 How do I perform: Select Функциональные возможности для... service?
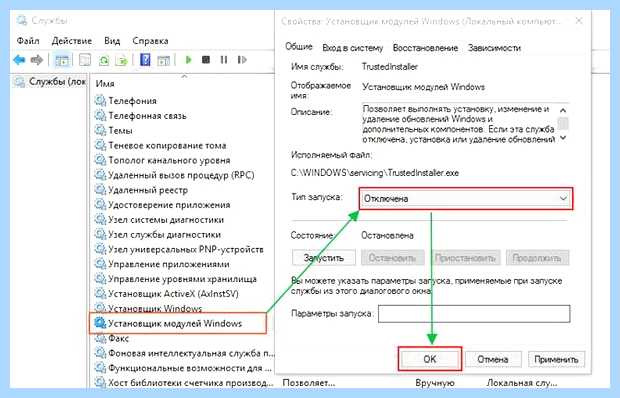point(190,368)
